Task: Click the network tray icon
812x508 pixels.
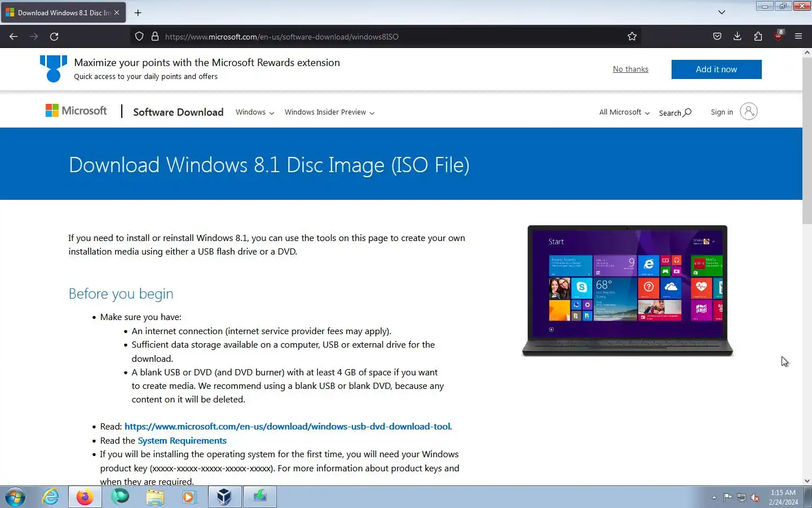Action: tap(742, 498)
